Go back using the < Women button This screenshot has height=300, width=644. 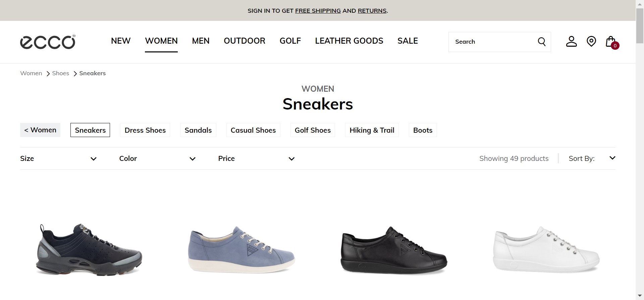click(x=40, y=130)
